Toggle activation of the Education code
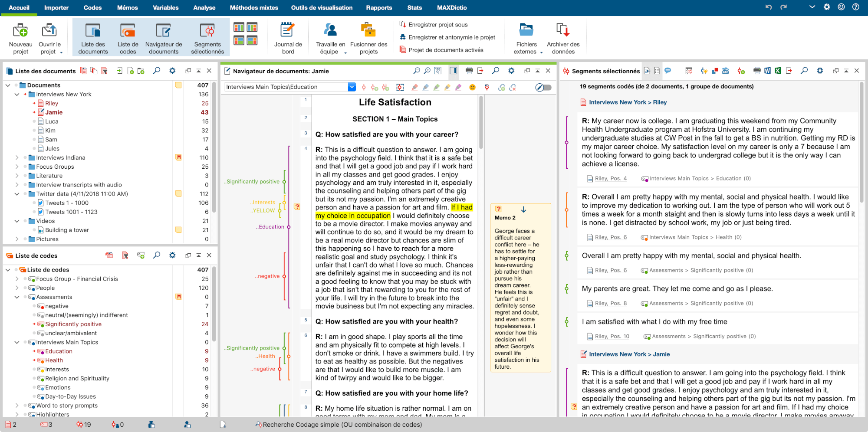This screenshot has width=868, height=432. (34, 351)
